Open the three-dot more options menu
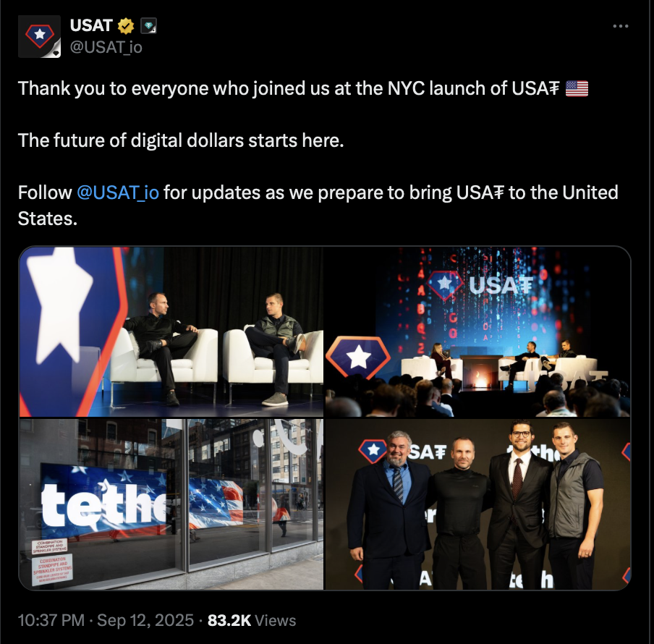The width and height of the screenshot is (654, 644). coord(620,26)
